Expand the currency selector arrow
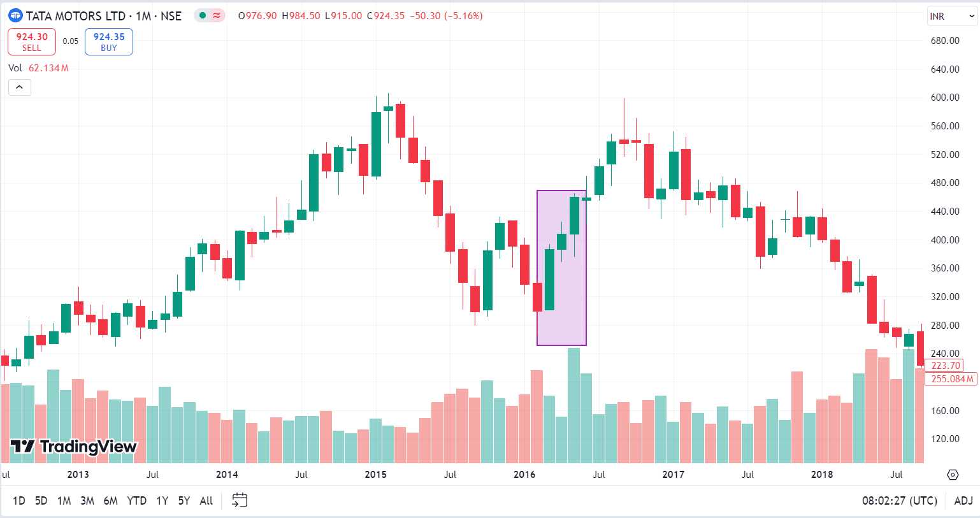The image size is (980, 518). click(x=971, y=16)
